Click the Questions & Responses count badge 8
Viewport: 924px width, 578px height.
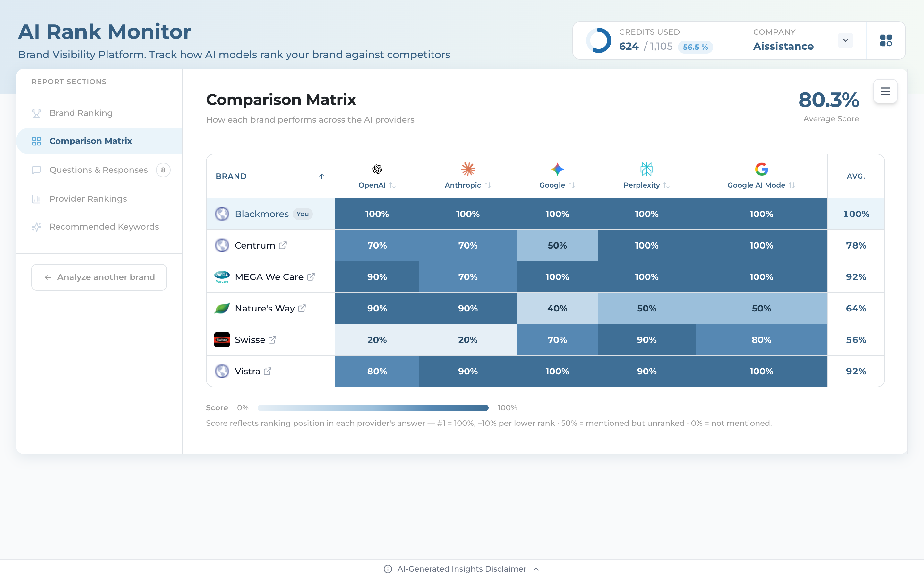163,170
